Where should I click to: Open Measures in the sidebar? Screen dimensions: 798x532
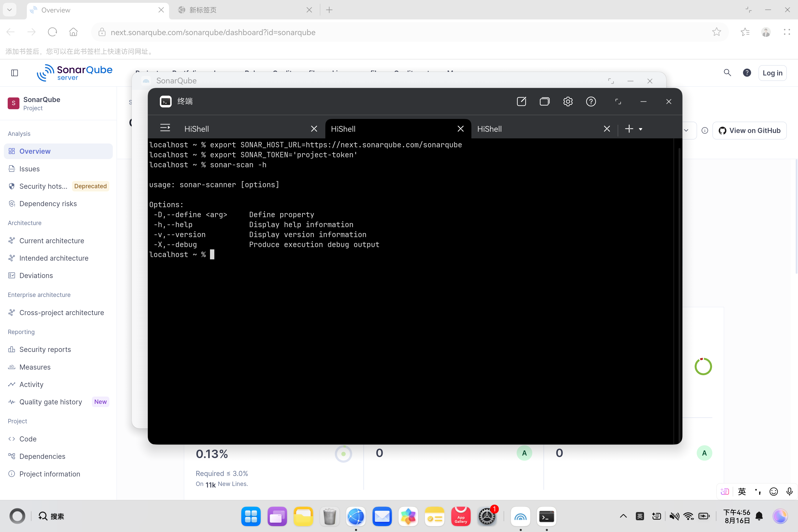[x=58, y=367]
